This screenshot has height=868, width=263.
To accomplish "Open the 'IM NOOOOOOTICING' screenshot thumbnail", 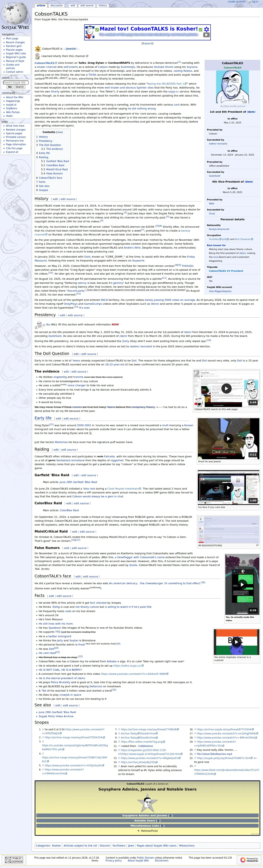I will [228, 529].
